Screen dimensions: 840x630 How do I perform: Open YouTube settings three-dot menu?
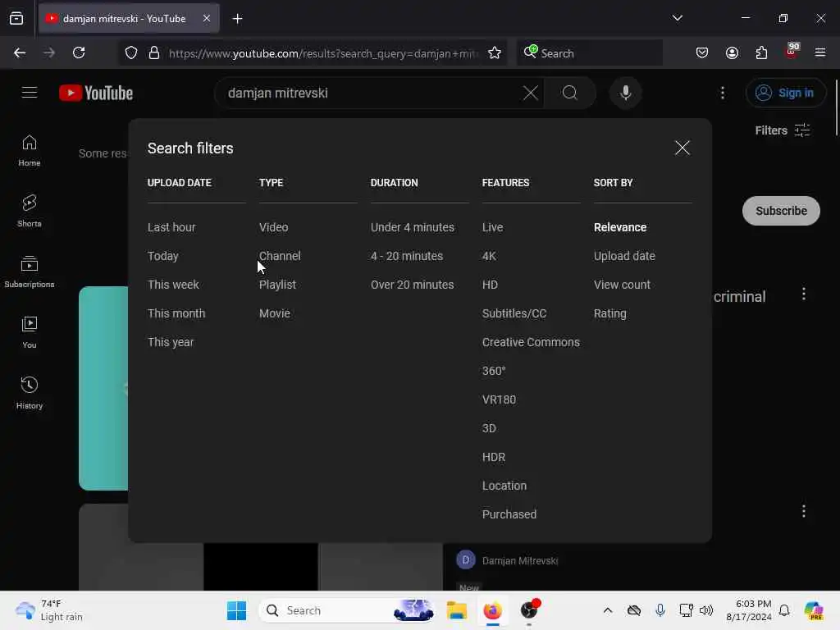[722, 94]
